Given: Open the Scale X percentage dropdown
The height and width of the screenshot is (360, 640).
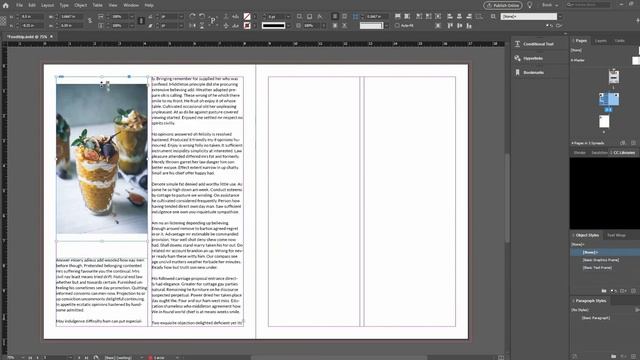Looking at the screenshot, I should coord(132,16).
